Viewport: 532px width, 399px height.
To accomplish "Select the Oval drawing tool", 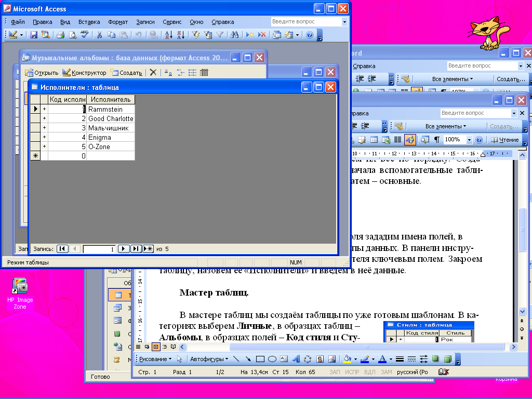I will [272, 359].
